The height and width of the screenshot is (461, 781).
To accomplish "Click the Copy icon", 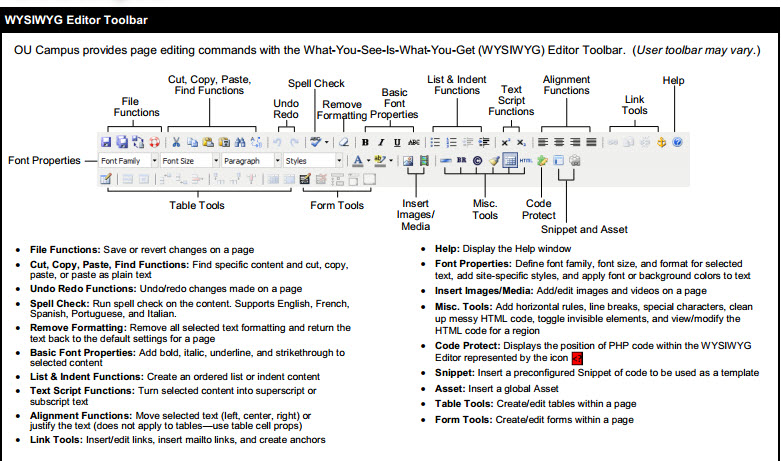I will (x=192, y=142).
